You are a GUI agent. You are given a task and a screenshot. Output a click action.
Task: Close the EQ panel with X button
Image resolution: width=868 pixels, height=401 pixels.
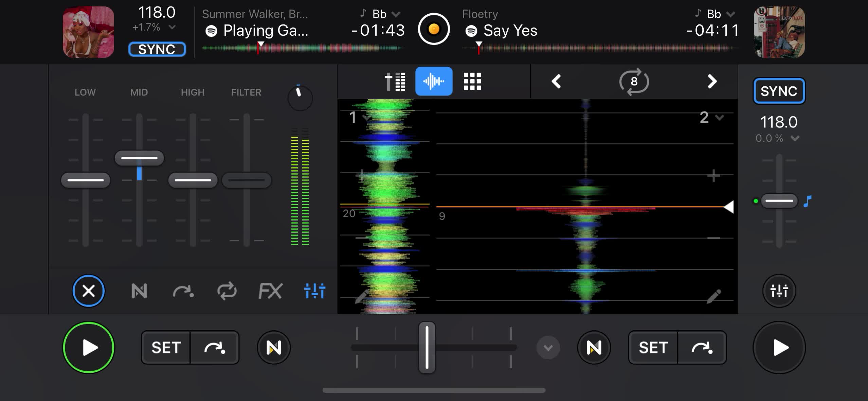tap(89, 291)
